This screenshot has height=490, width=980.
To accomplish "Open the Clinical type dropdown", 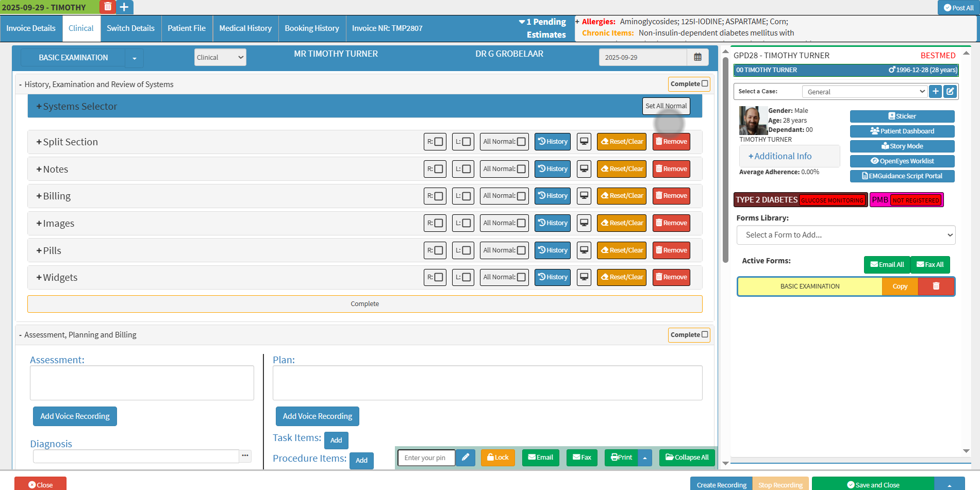I will 220,57.
